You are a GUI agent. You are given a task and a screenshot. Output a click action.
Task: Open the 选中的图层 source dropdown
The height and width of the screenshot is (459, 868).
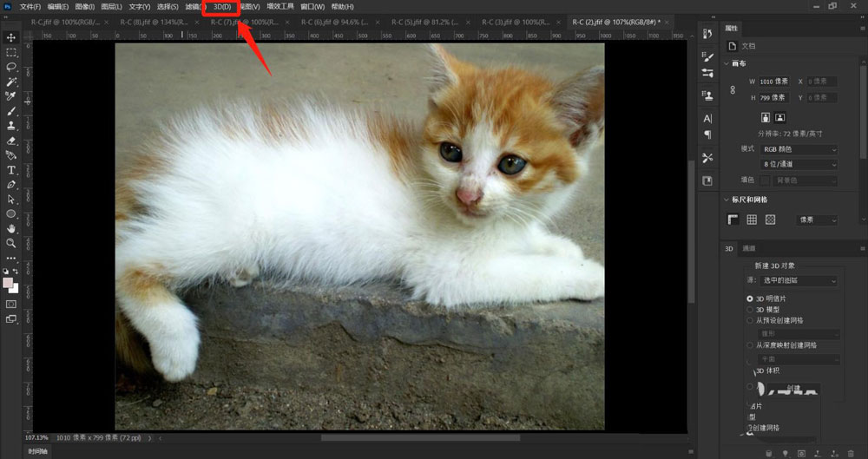tap(799, 280)
